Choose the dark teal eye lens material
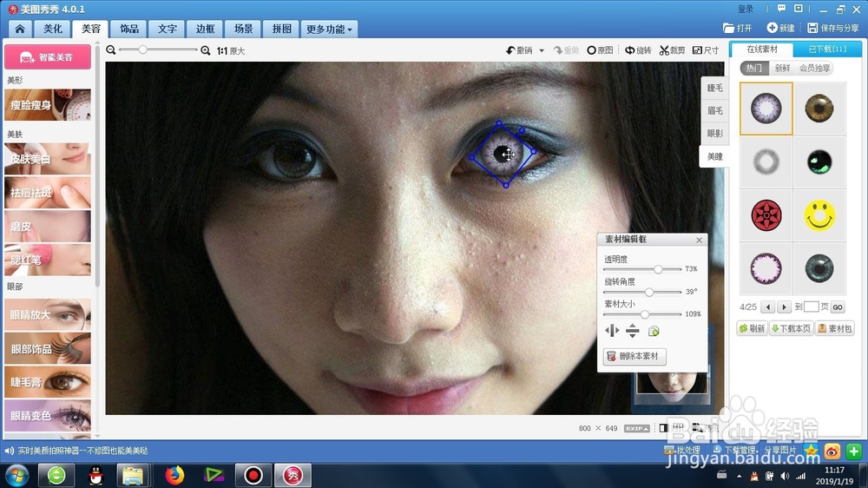The image size is (868, 488). click(x=819, y=268)
